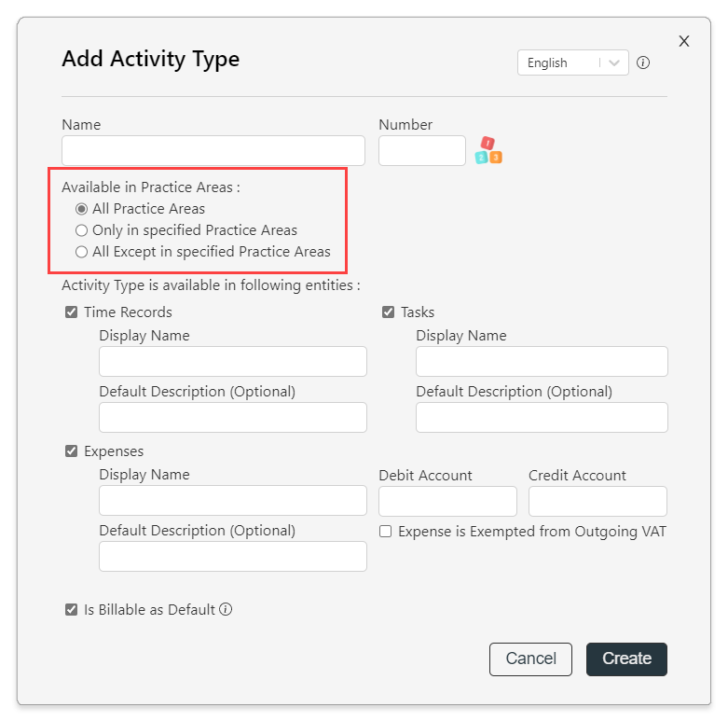Click the Debit Account field
Viewport: 728px width, 721px height.
pos(447,501)
